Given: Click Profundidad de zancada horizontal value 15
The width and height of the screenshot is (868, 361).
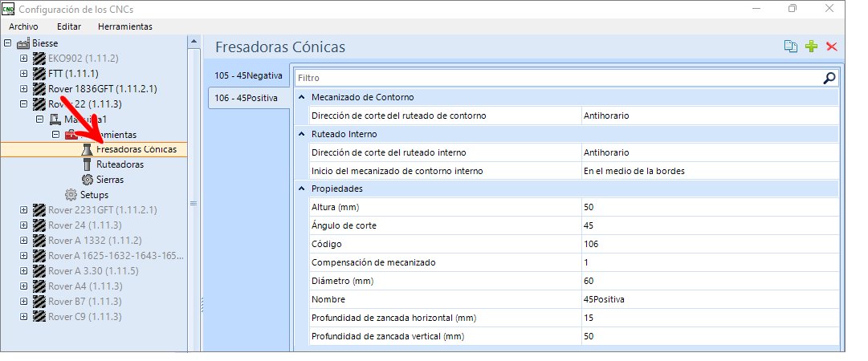Looking at the screenshot, I should click(x=710, y=318).
